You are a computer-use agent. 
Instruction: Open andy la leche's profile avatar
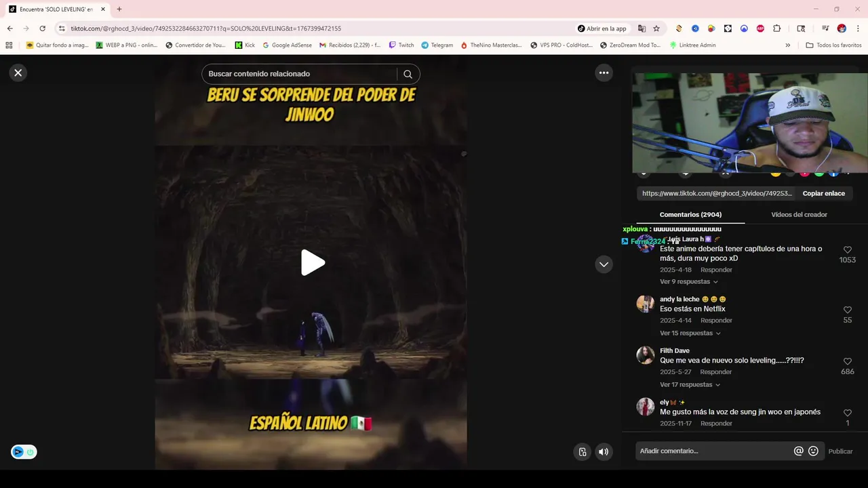tap(645, 304)
